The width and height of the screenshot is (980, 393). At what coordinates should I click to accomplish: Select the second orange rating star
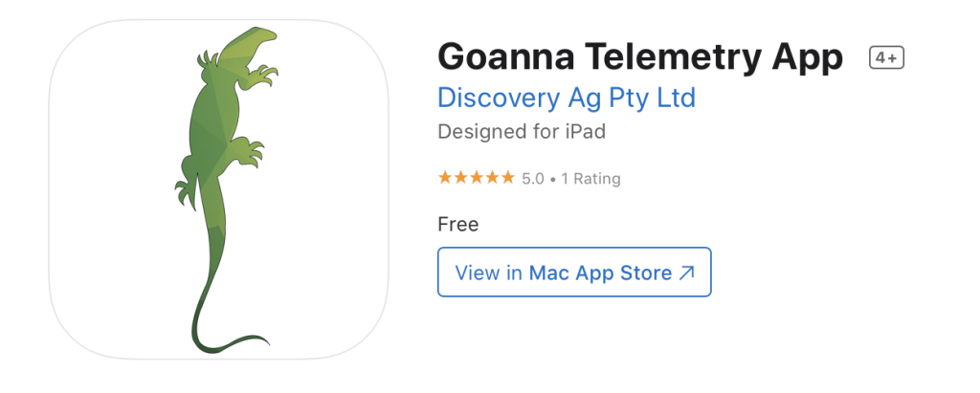460,178
